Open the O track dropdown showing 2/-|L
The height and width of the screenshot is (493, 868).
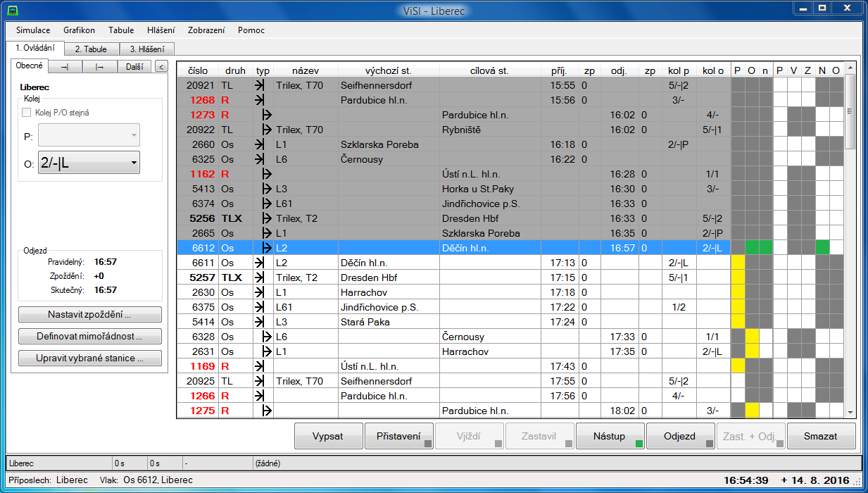[x=89, y=162]
